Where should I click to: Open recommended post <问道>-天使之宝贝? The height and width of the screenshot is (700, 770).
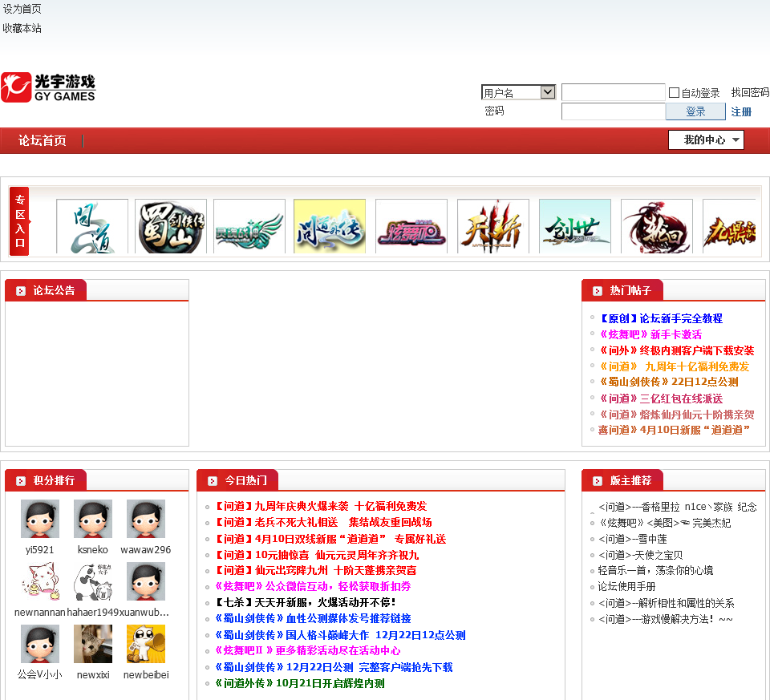[x=640, y=555]
